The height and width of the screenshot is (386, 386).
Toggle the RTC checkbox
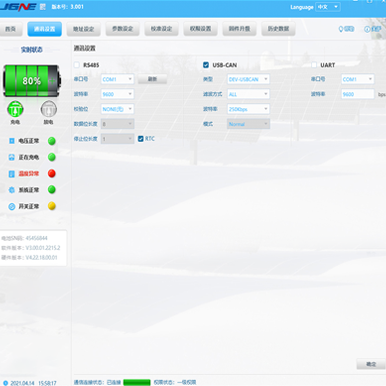(141, 139)
